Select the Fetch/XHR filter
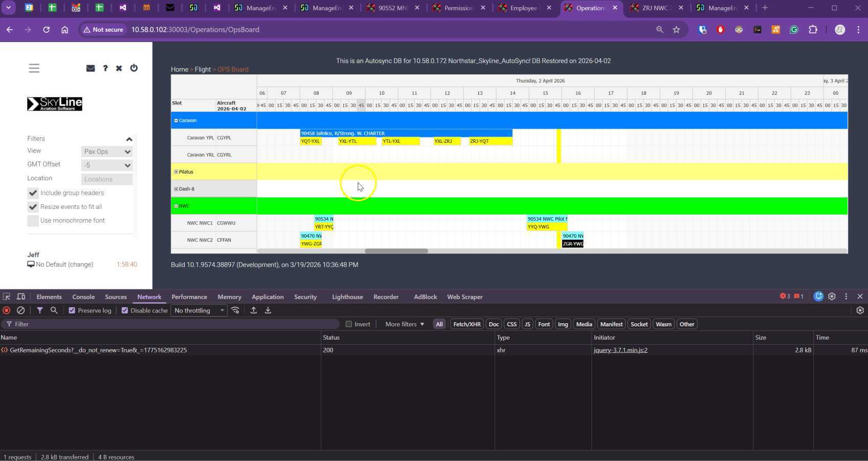Image resolution: width=868 pixels, height=461 pixels. coord(466,324)
